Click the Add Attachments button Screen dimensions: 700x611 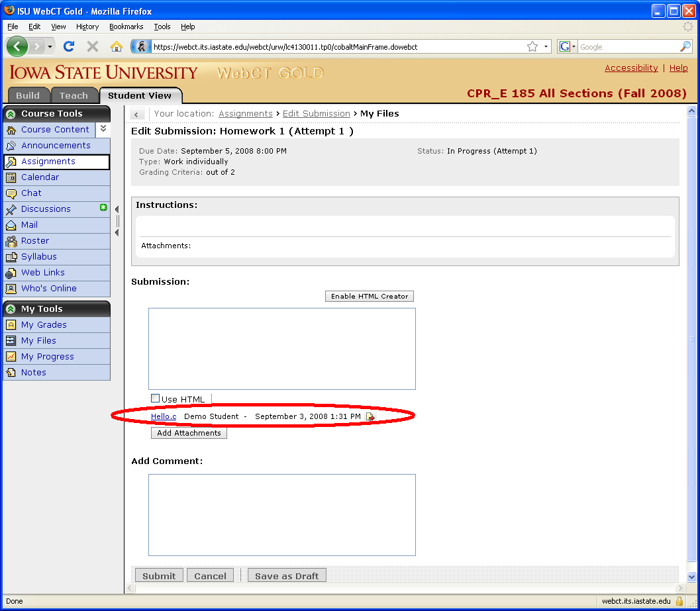tap(189, 433)
